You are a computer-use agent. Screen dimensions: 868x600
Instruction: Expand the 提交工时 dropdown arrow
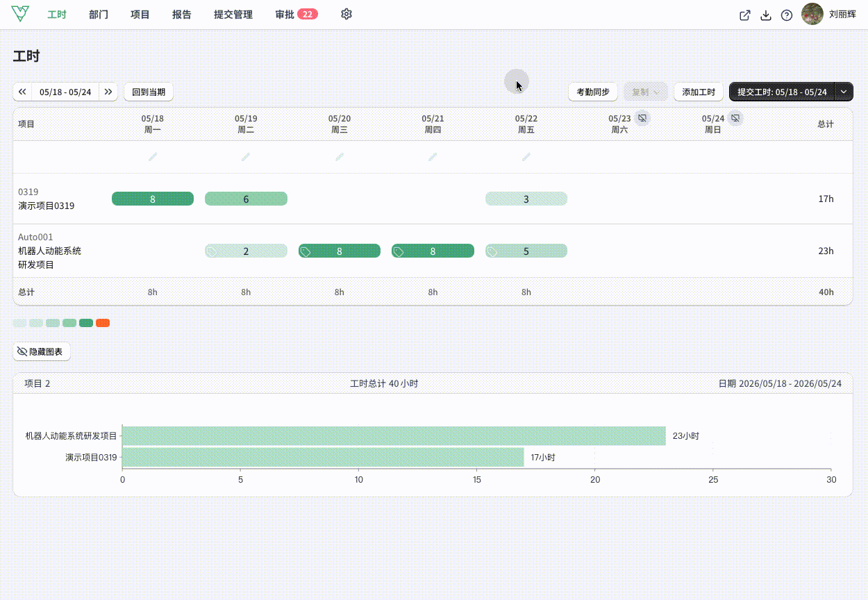click(x=844, y=92)
